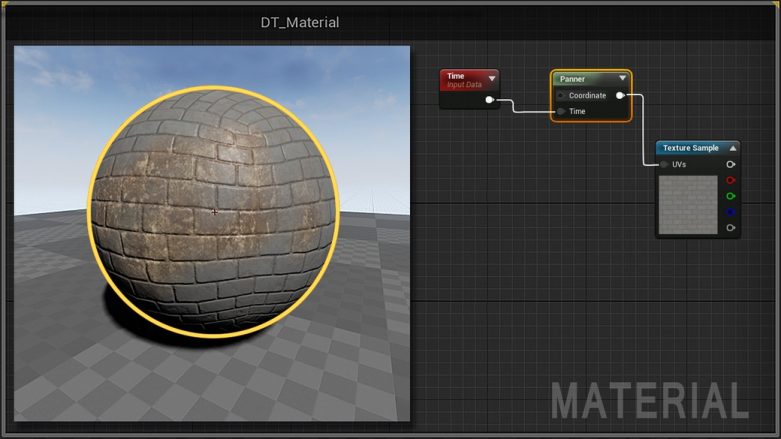This screenshot has height=439, width=781.
Task: Select the Time input pin on Panner
Action: coord(561,111)
